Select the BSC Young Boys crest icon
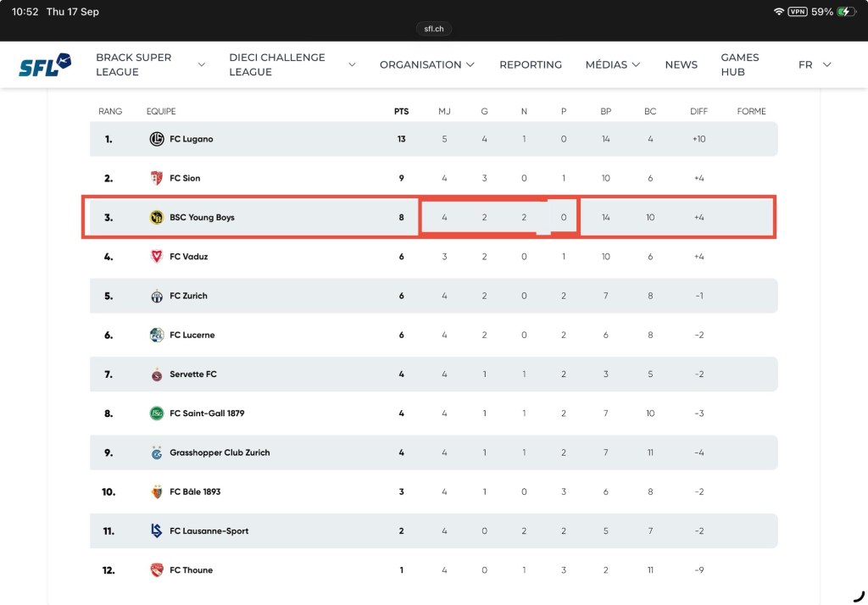The height and width of the screenshot is (605, 868). [x=157, y=218]
